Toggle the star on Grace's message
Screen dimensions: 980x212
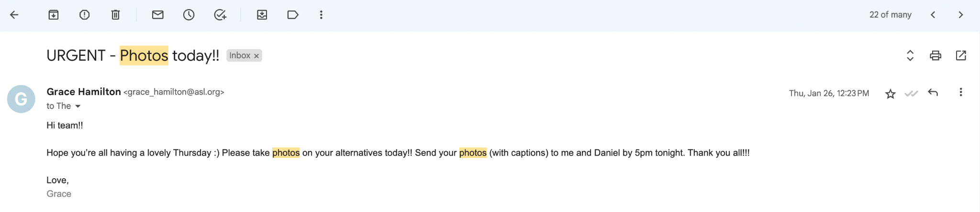[890, 94]
